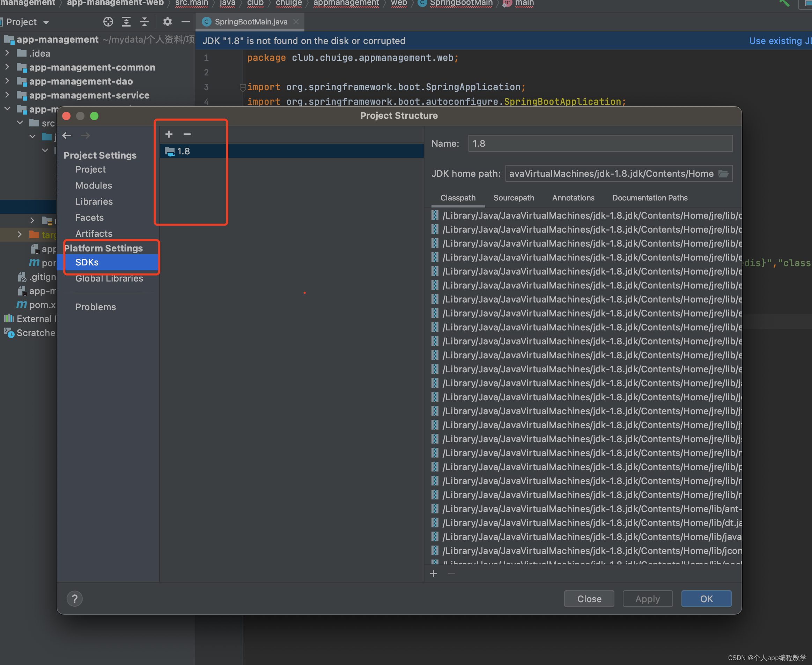Screen dimensions: 812x665
Task: Navigate forward in Project Structure dialog
Action: point(86,136)
